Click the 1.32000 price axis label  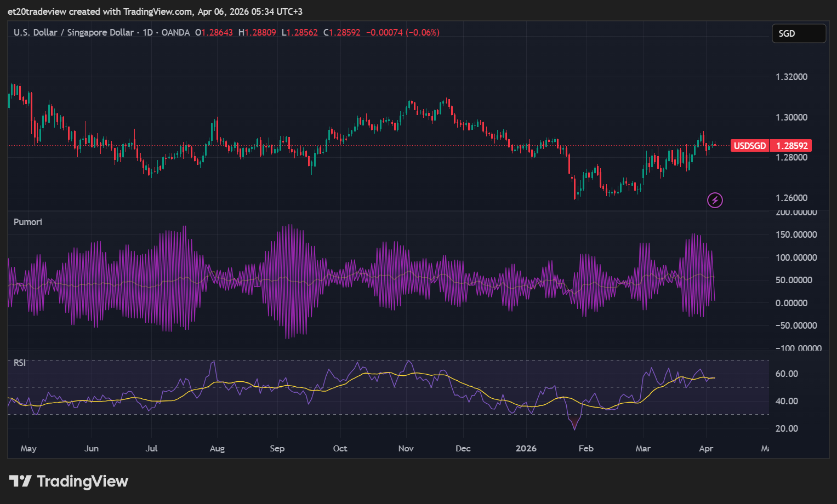tap(792, 77)
